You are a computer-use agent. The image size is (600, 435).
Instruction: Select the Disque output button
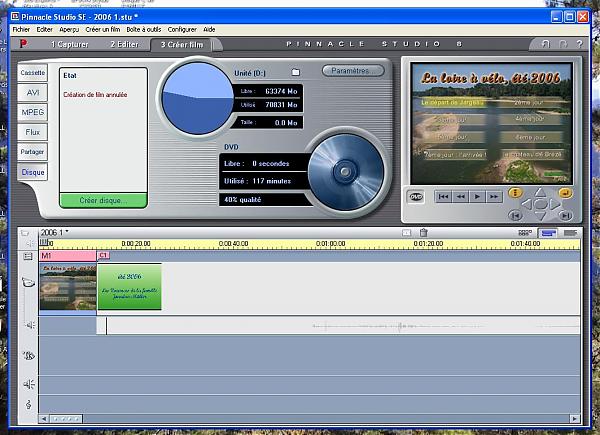point(33,172)
